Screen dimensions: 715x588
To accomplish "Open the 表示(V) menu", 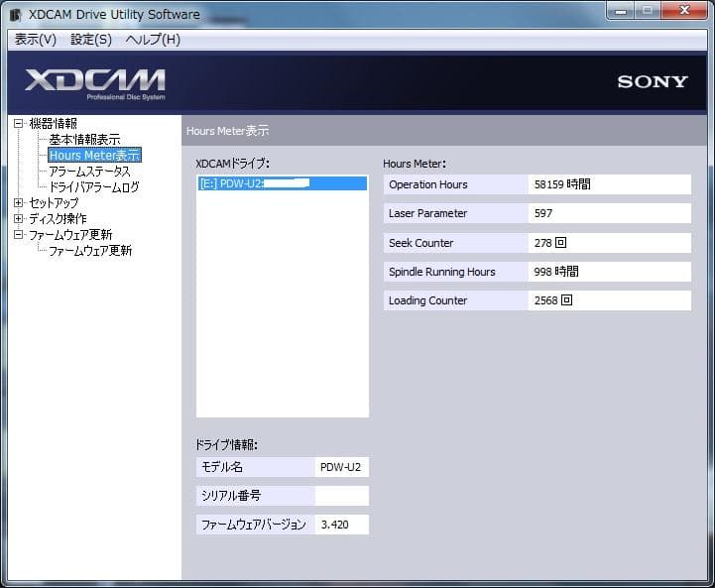I will tap(35, 40).
